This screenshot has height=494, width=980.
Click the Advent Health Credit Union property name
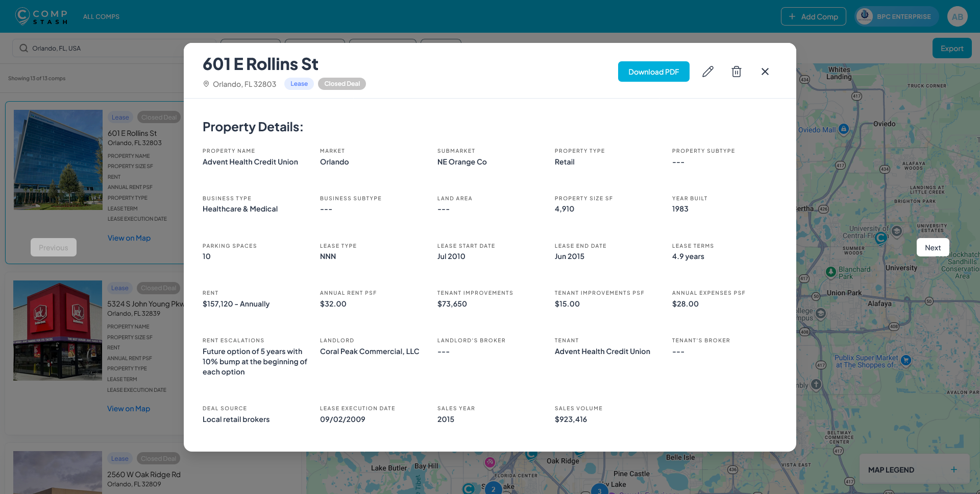tap(250, 162)
